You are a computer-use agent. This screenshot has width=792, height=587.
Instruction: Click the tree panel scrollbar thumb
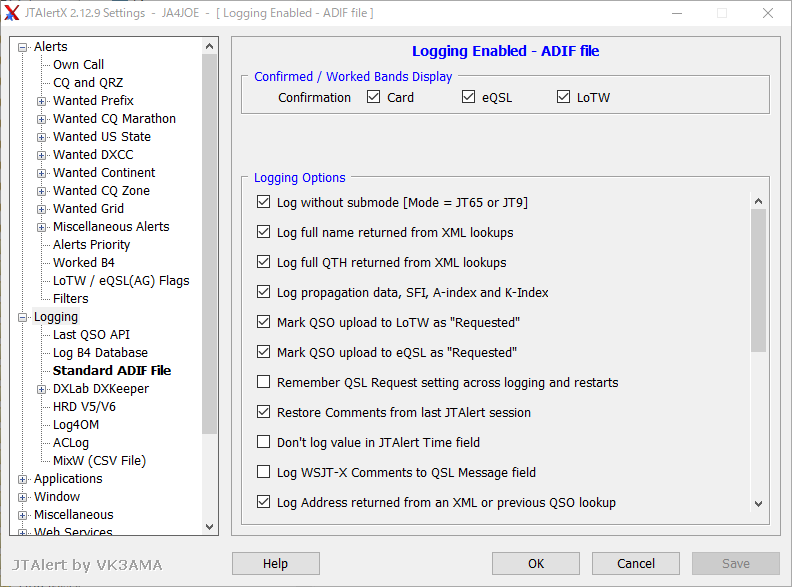point(210,244)
